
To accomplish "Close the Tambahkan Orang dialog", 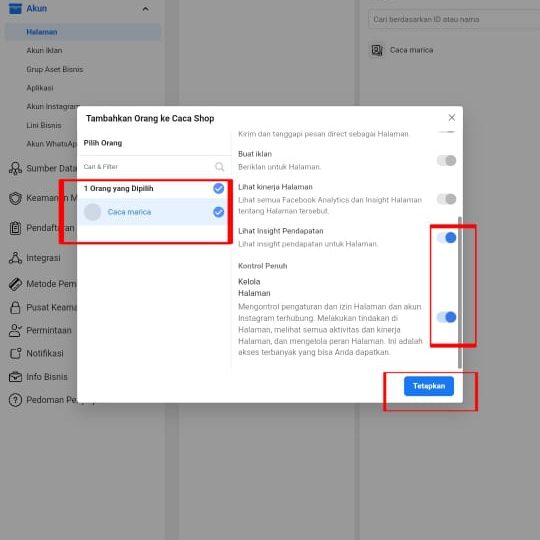I will click(451, 118).
